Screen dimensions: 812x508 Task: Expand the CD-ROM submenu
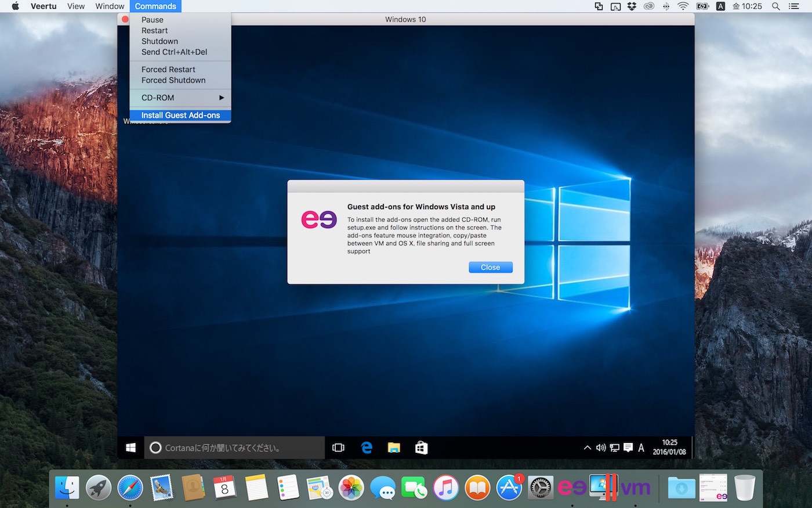[180, 98]
